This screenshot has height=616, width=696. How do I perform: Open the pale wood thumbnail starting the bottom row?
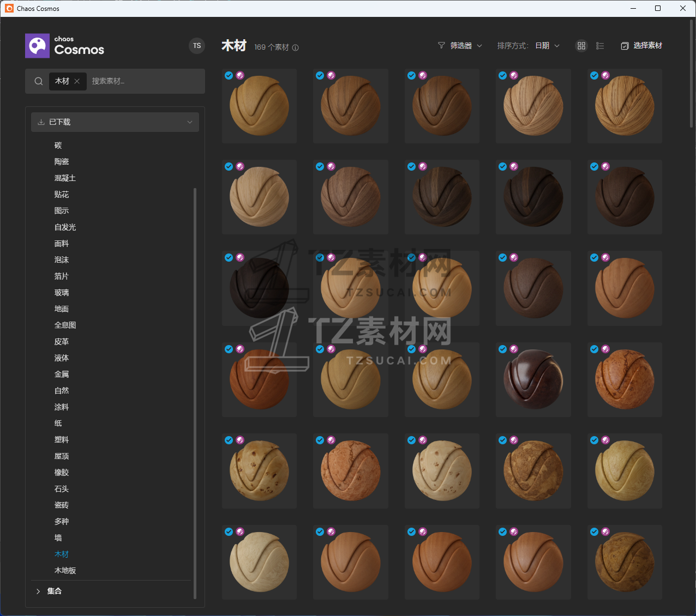(259, 562)
